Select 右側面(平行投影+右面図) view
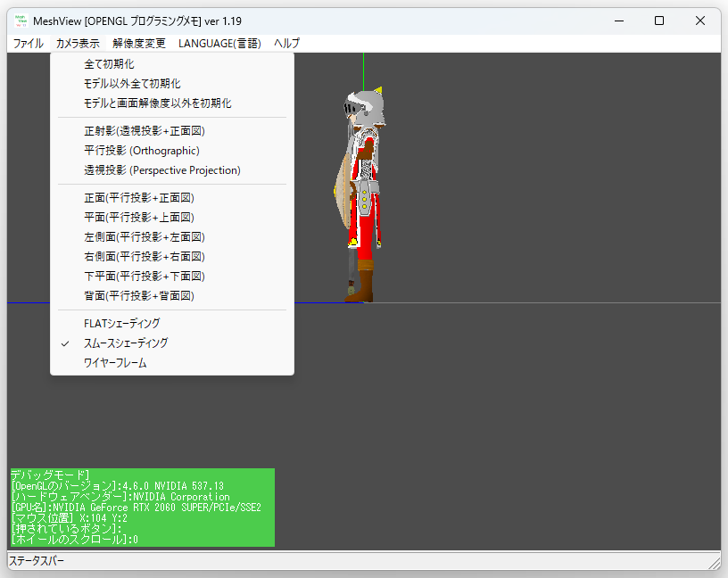The width and height of the screenshot is (728, 578). [x=172, y=257]
